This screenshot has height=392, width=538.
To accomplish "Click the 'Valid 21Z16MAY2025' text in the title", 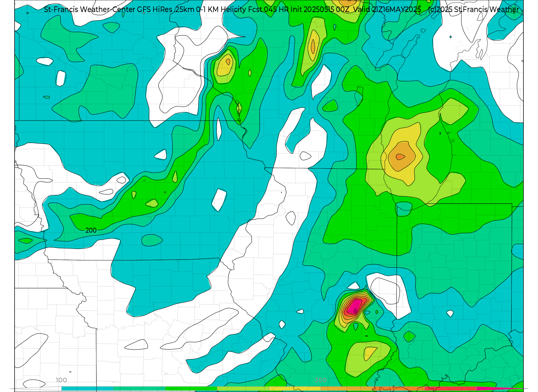I will point(387,10).
